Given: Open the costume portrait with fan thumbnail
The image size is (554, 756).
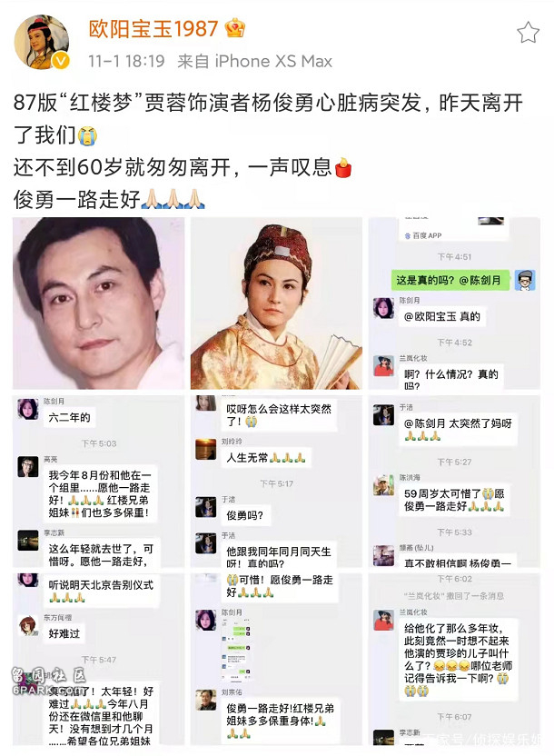Looking at the screenshot, I should pyautogui.click(x=276, y=303).
